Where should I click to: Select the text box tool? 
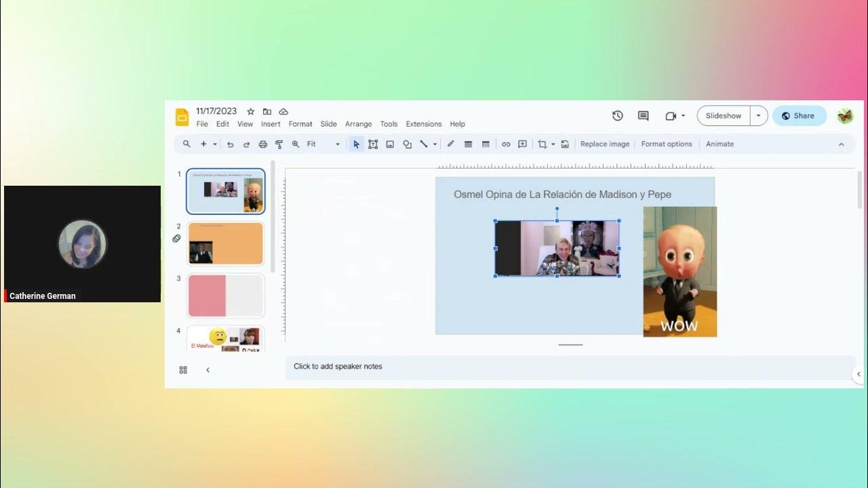(372, 144)
